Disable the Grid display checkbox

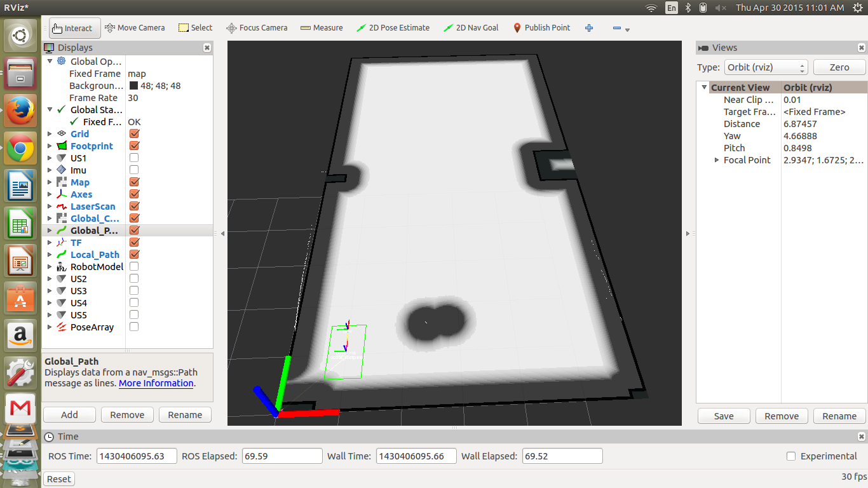click(x=134, y=133)
